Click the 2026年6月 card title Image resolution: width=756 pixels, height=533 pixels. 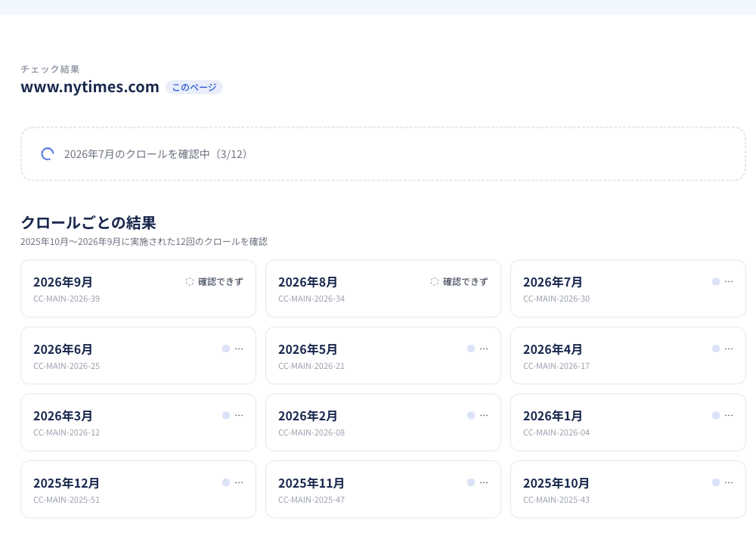coord(63,349)
